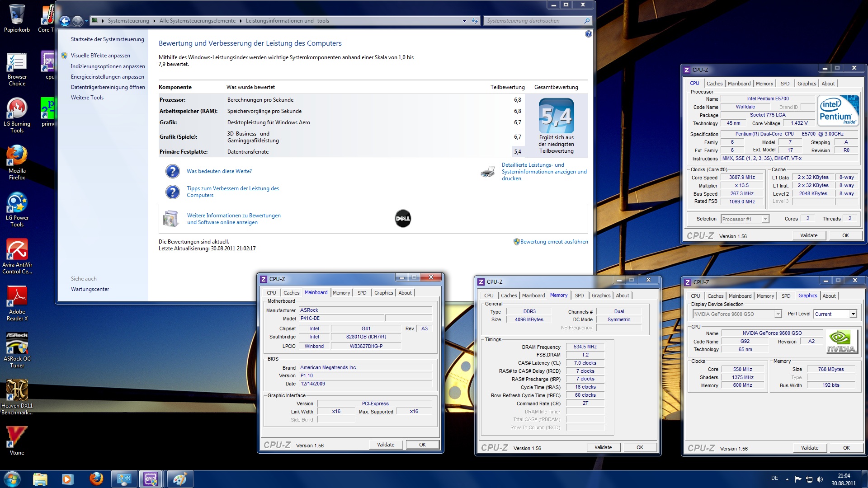
Task: Open Datenträgerbereinigung öffnen link
Action: click(108, 87)
